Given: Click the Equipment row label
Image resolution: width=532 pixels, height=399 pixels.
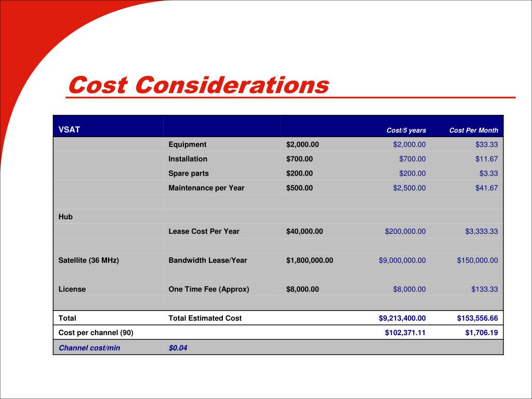Looking at the screenshot, I should pos(187,144).
